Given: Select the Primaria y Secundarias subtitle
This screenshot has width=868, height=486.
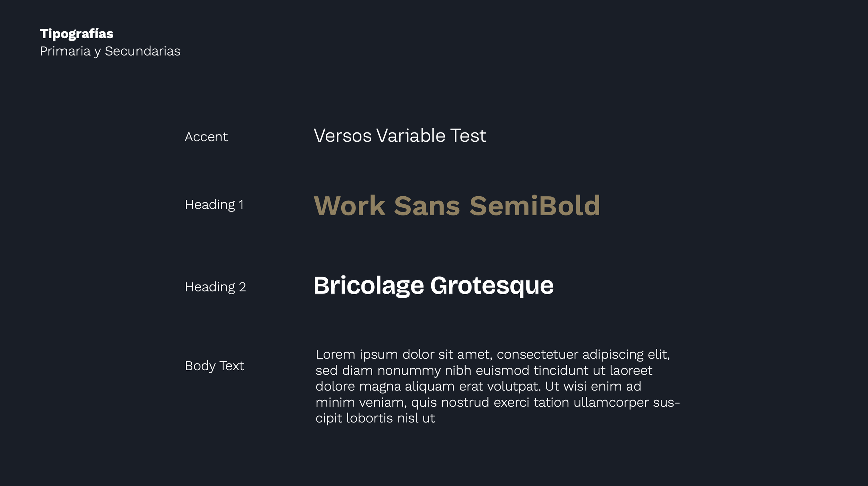Looking at the screenshot, I should click(x=110, y=51).
